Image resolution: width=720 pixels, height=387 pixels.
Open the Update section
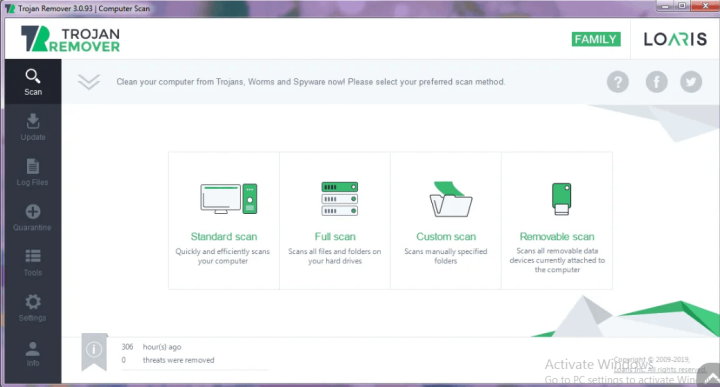(33, 127)
